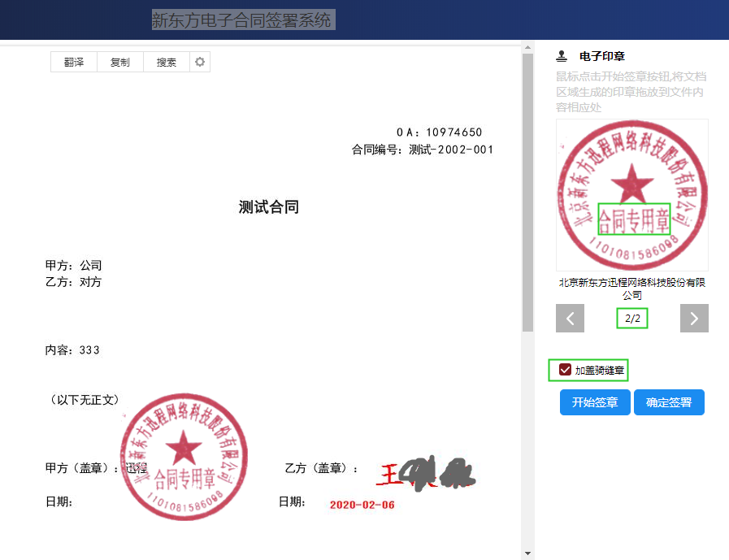
Task: Click the 2/2 seal page indicator
Action: pyautogui.click(x=632, y=319)
